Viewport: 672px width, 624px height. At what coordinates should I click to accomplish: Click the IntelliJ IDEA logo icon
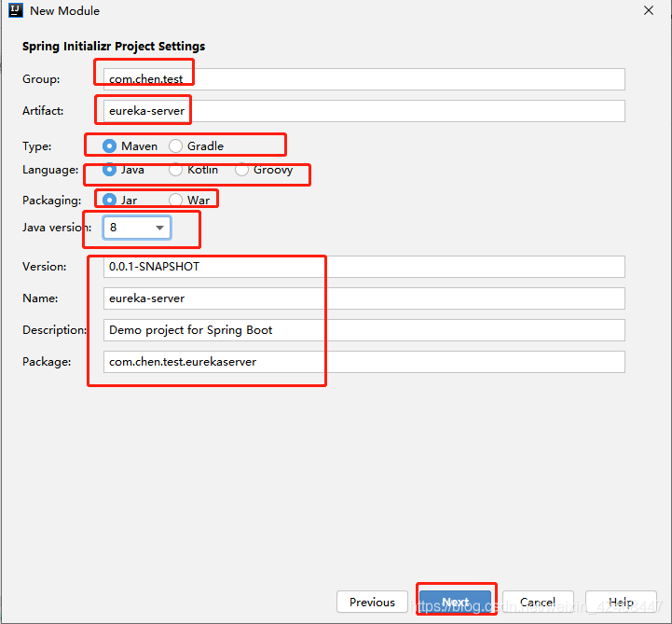tap(13, 11)
